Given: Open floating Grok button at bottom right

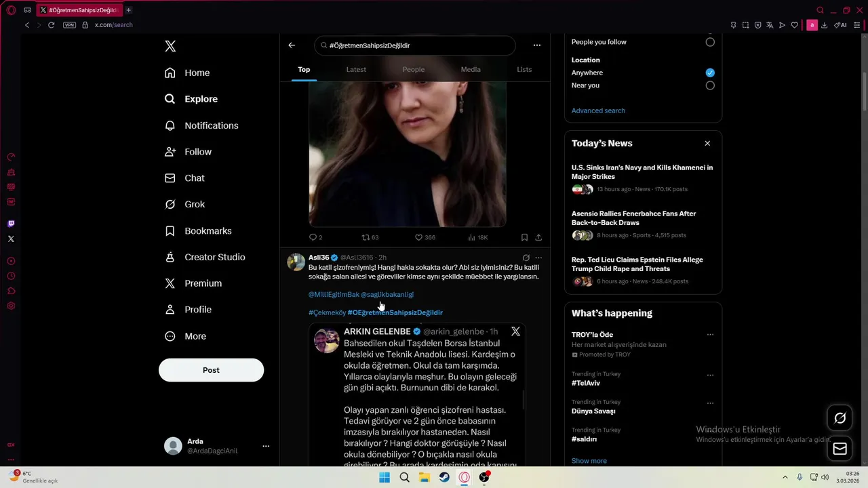Looking at the screenshot, I should point(840,418).
